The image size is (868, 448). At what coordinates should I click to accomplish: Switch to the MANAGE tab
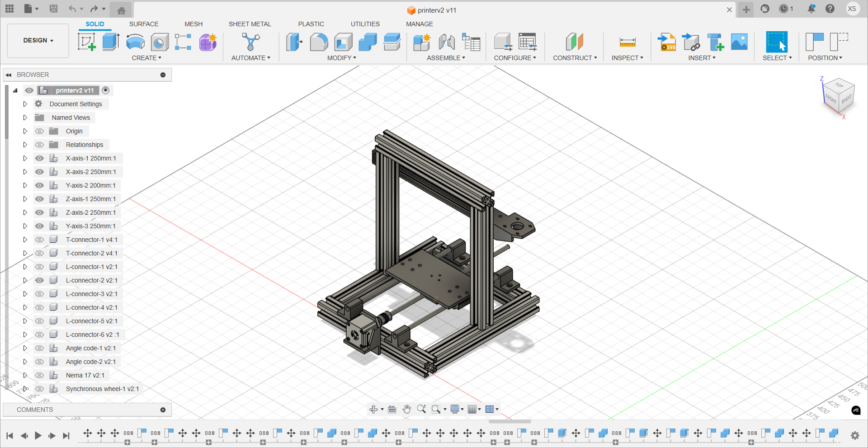coord(420,24)
